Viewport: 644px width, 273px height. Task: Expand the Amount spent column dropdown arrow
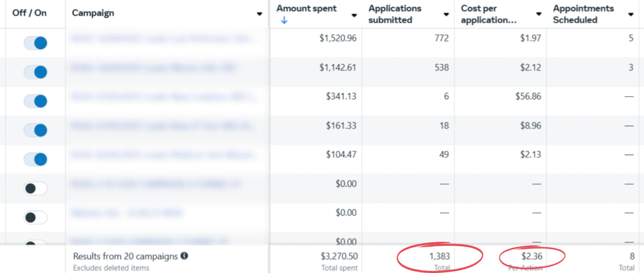tap(354, 14)
